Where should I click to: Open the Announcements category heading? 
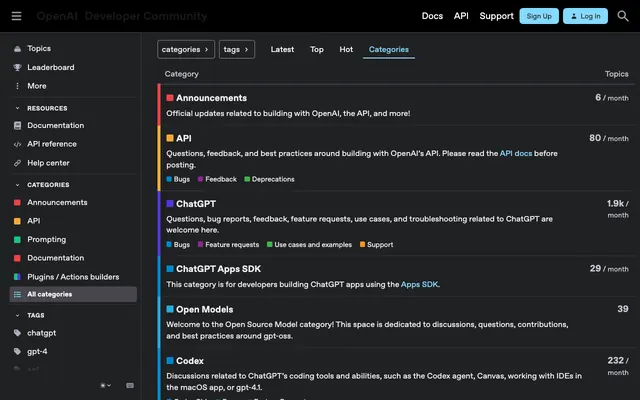(x=211, y=98)
